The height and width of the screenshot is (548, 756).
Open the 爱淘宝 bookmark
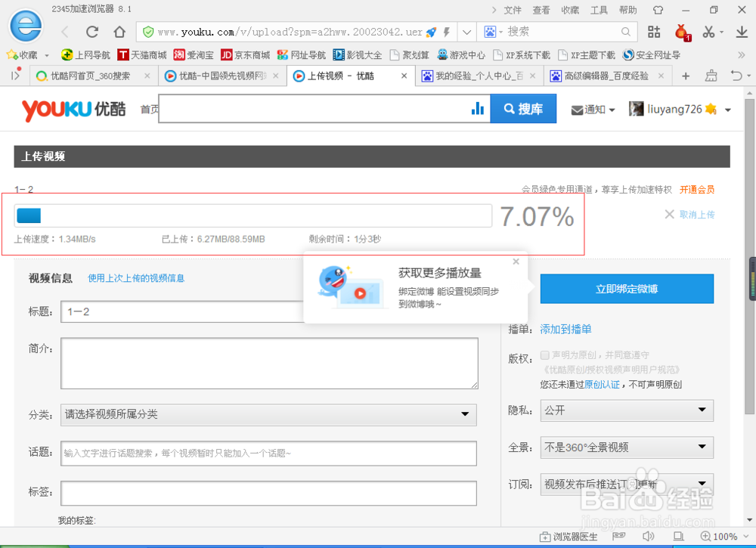pyautogui.click(x=194, y=55)
